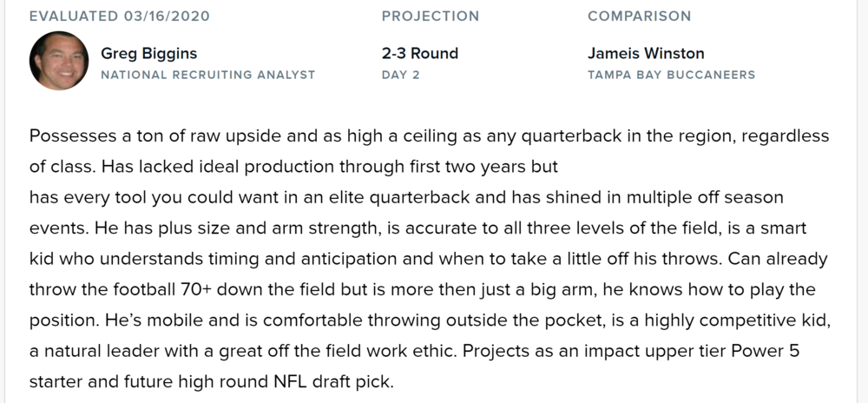The image size is (868, 403).
Task: Open the Jameis Winston comparison link
Action: (x=645, y=54)
